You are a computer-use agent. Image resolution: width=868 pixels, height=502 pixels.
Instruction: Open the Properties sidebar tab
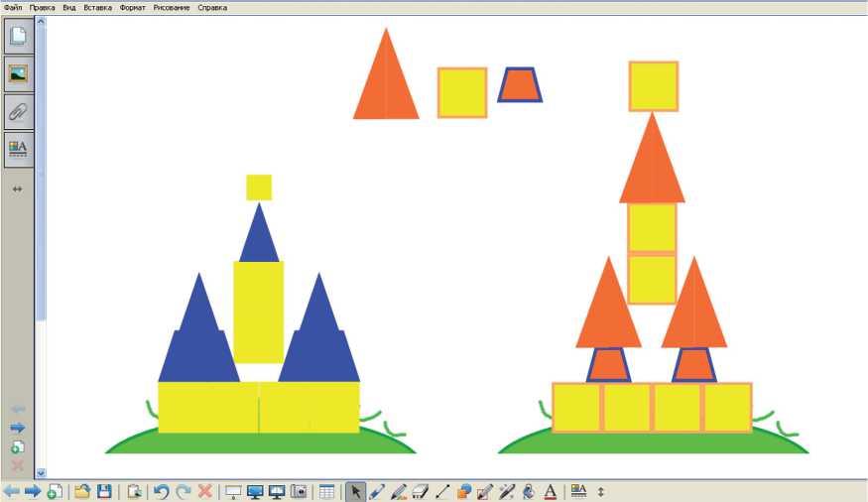[18, 149]
